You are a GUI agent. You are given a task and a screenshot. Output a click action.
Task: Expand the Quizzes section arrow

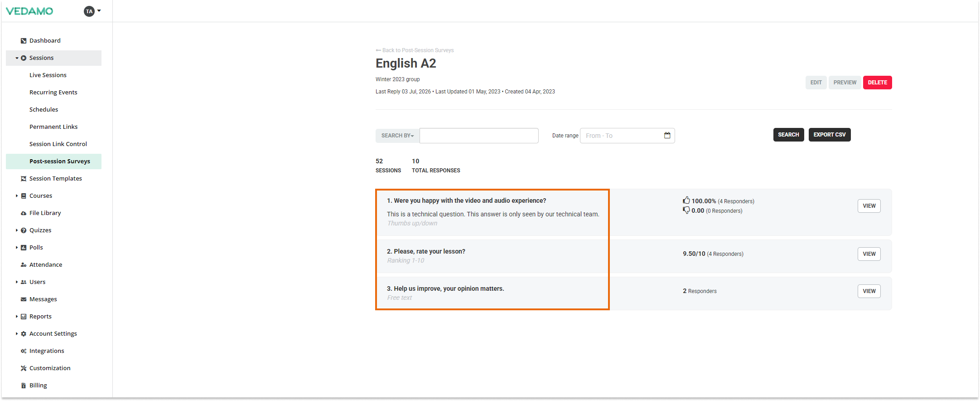(x=17, y=230)
